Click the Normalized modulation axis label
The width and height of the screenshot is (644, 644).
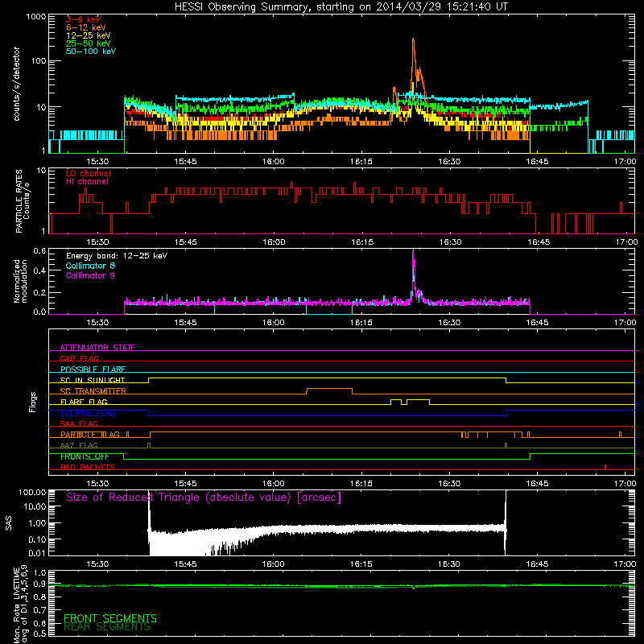tap(21, 281)
